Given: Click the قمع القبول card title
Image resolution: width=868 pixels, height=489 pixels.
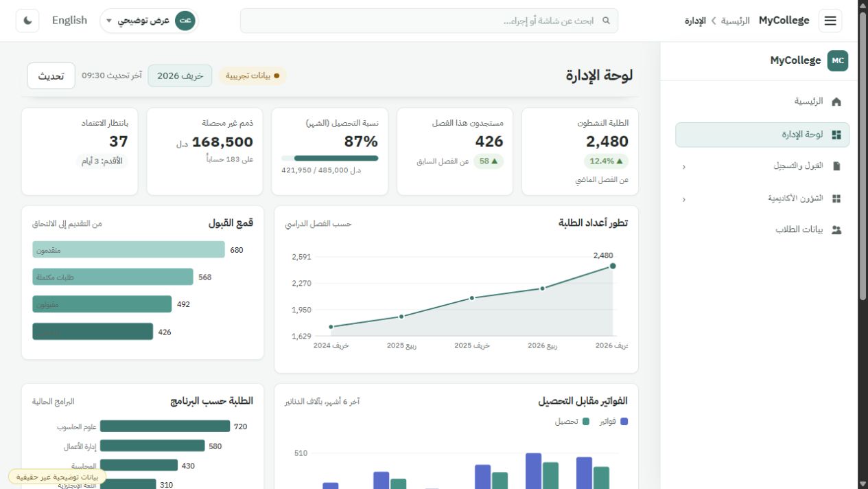Looking at the screenshot, I should click(231, 223).
